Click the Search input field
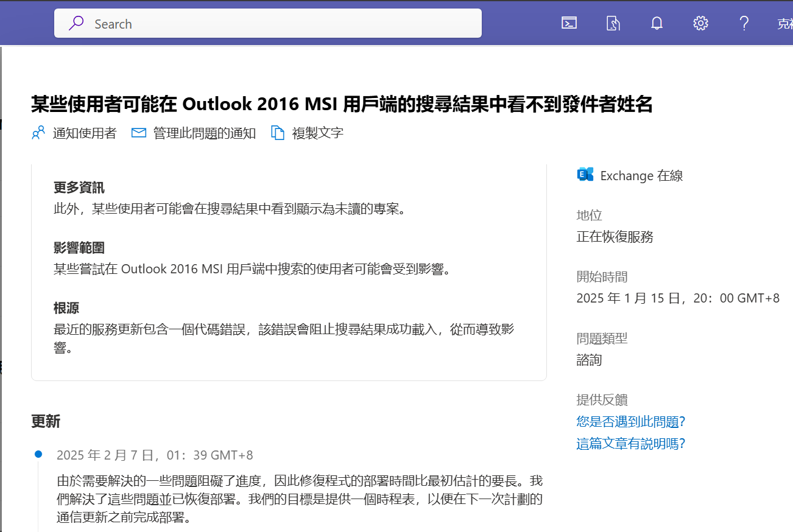 268,24
